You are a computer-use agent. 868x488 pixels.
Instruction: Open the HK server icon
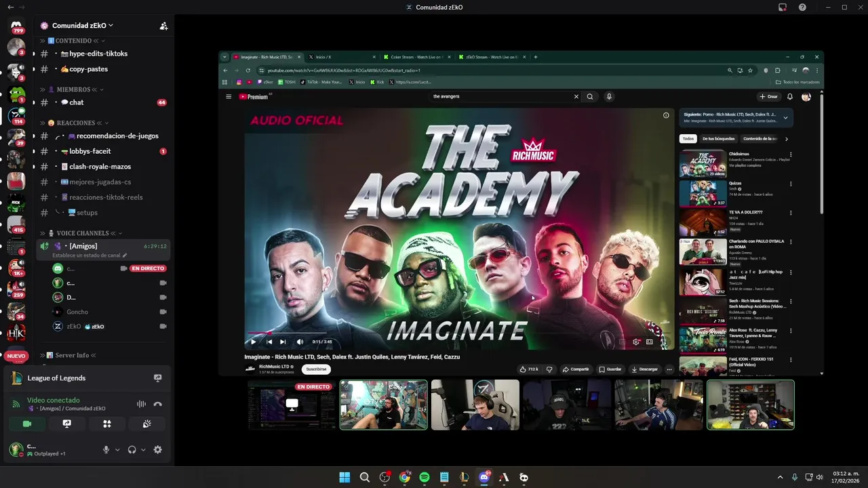pyautogui.click(x=16, y=333)
